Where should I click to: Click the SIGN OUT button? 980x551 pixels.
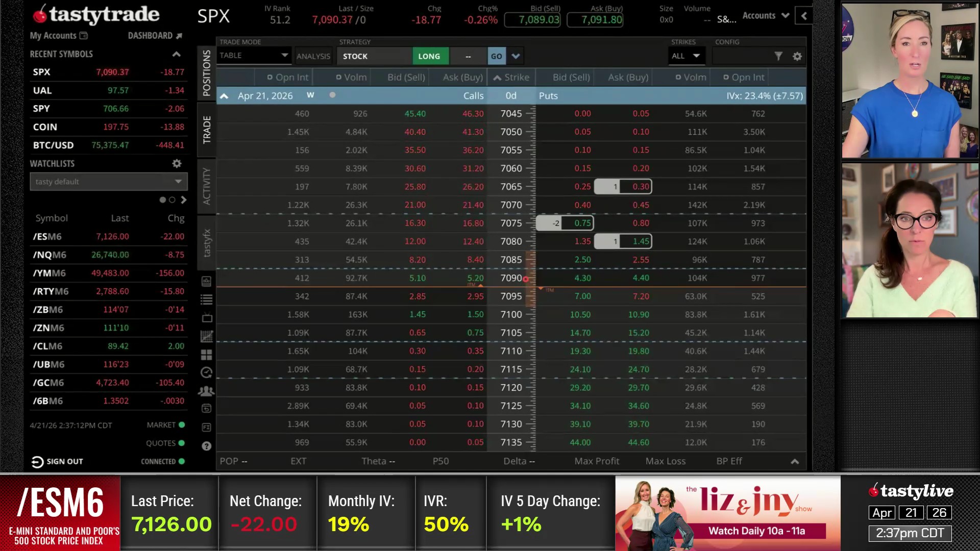pos(57,462)
